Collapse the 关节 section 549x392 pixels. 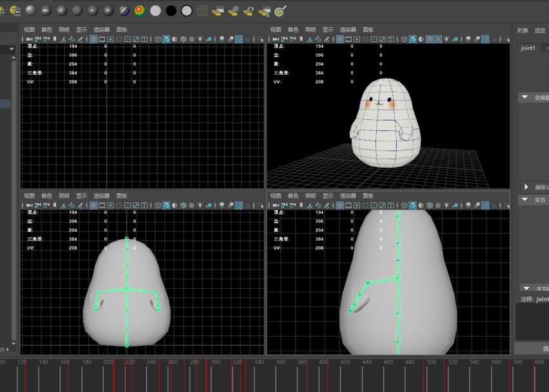tap(525, 201)
